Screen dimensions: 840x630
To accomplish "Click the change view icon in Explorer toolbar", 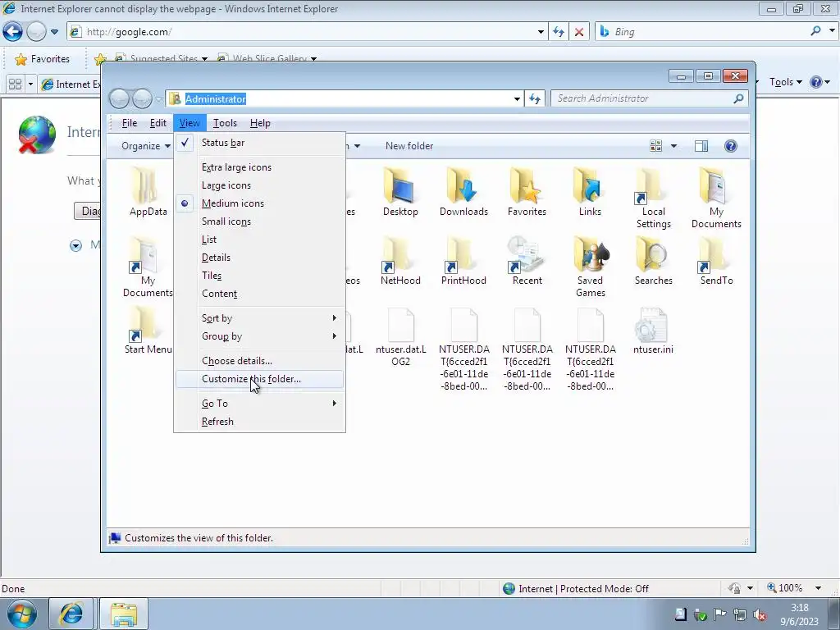I will coord(655,146).
